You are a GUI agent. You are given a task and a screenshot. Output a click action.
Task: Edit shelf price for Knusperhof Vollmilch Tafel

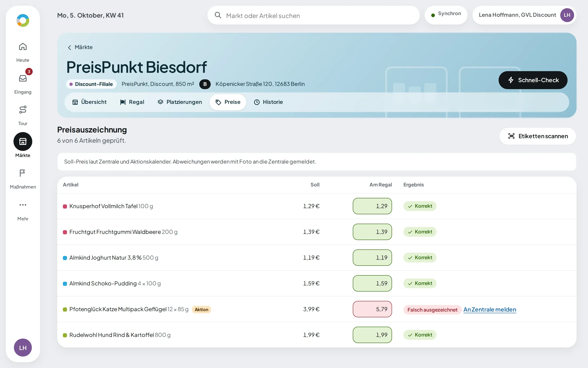(372, 206)
